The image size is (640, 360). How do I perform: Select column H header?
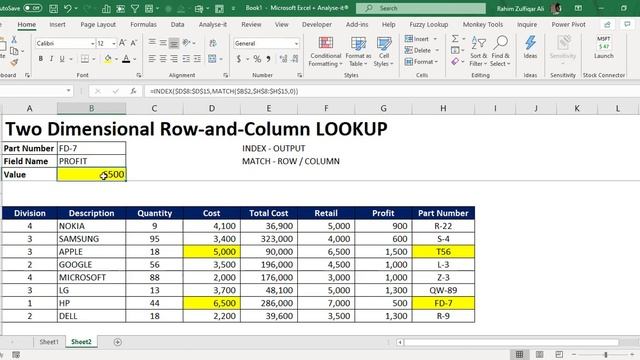[x=443, y=108]
